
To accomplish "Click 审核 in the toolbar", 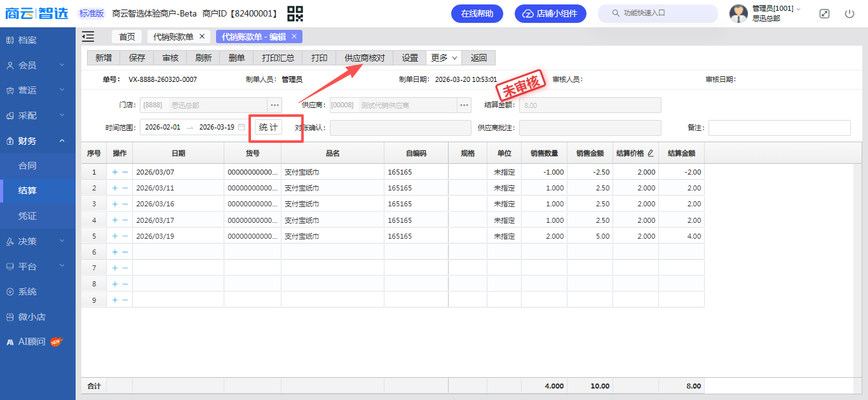I will point(170,58).
